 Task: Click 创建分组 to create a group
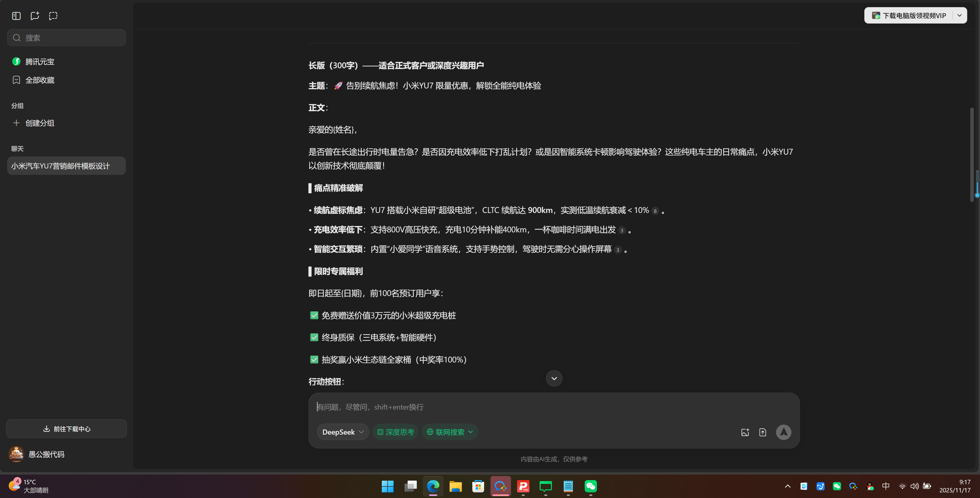pos(39,123)
